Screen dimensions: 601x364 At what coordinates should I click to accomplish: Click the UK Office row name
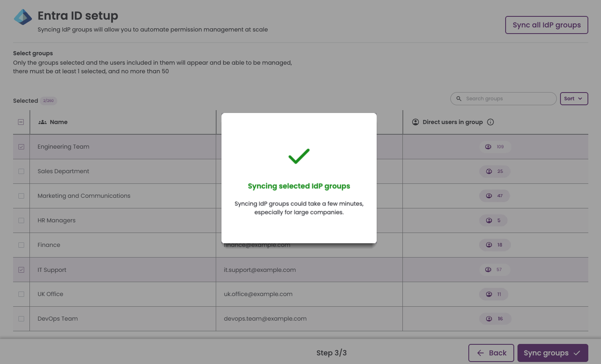click(50, 294)
